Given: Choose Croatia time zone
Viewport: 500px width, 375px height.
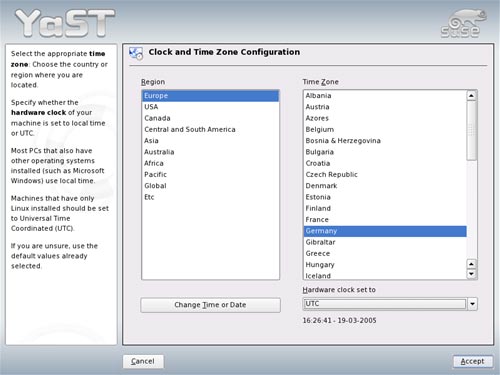Looking at the screenshot, I should pos(385,163).
